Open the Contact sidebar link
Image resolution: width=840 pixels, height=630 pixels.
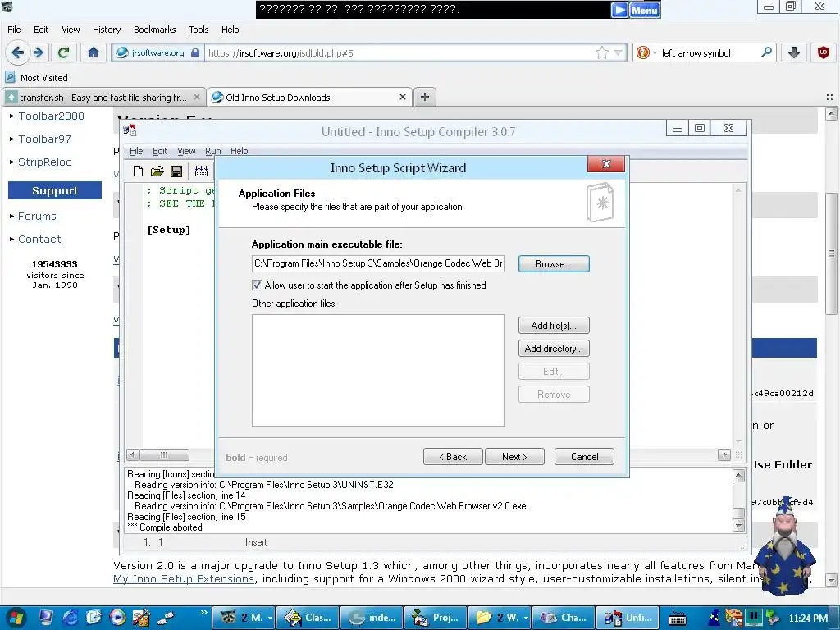(x=39, y=239)
